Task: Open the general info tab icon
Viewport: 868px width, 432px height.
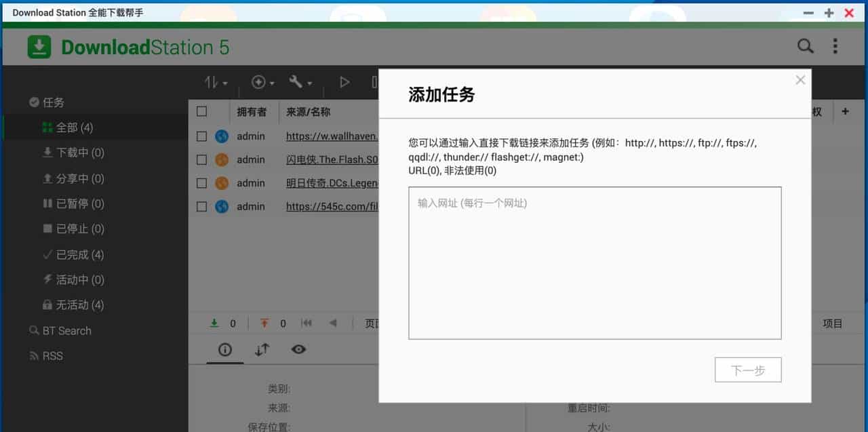Action: [225, 349]
